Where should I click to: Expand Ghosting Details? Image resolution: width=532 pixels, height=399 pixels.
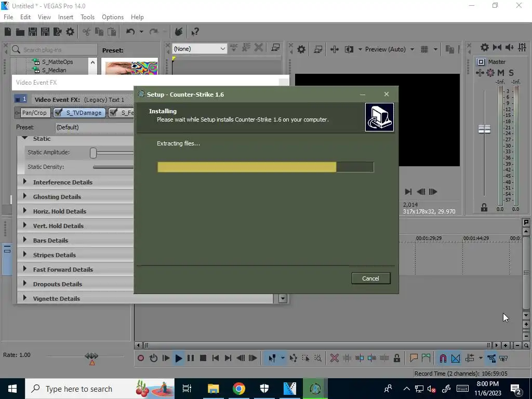(25, 196)
